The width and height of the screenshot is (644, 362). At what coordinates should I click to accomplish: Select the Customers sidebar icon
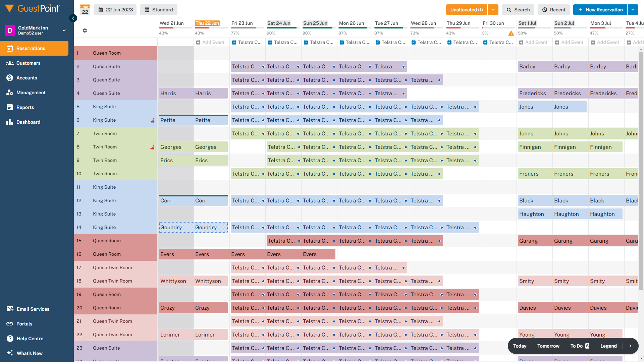pyautogui.click(x=28, y=63)
